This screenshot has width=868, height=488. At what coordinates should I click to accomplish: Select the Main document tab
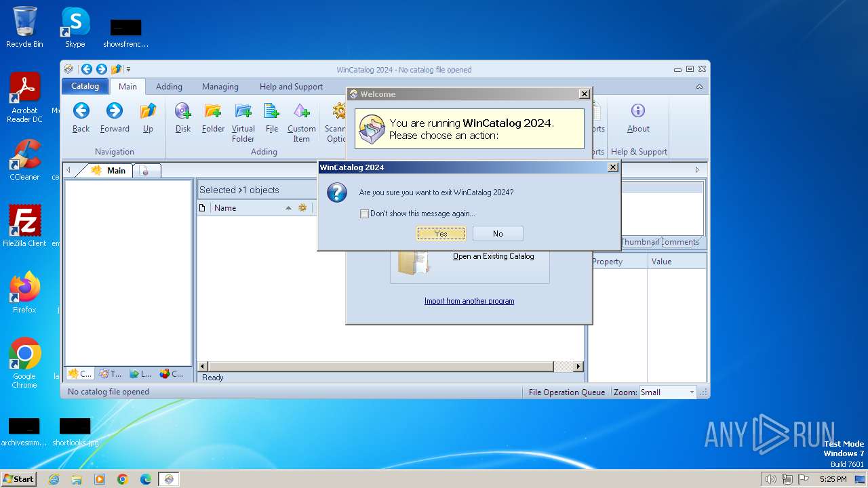(110, 170)
